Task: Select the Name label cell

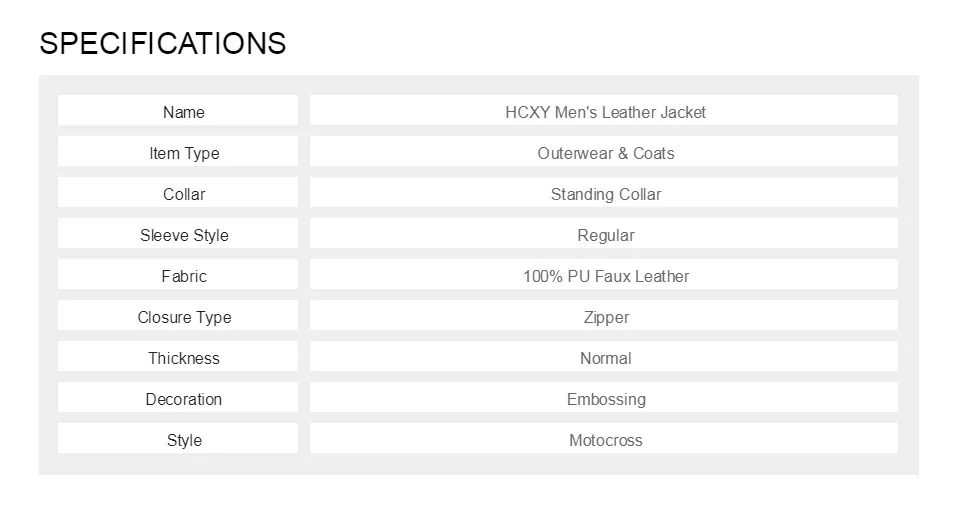Action: pos(183,112)
